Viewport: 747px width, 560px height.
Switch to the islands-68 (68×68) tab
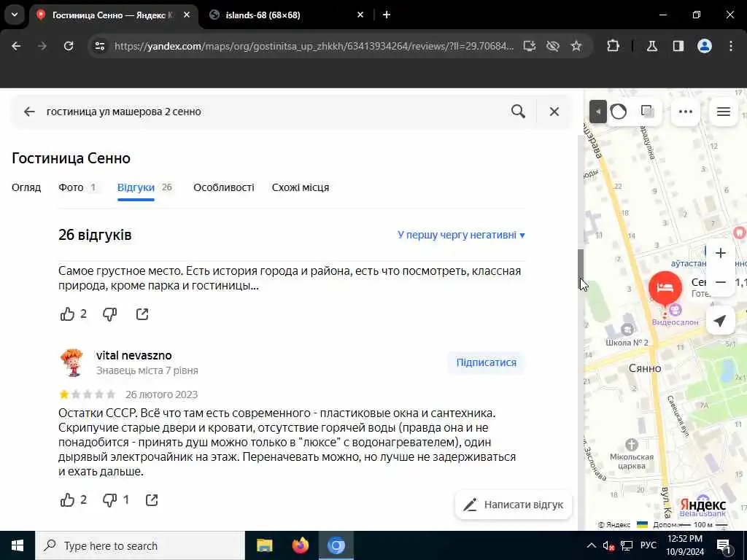point(263,15)
